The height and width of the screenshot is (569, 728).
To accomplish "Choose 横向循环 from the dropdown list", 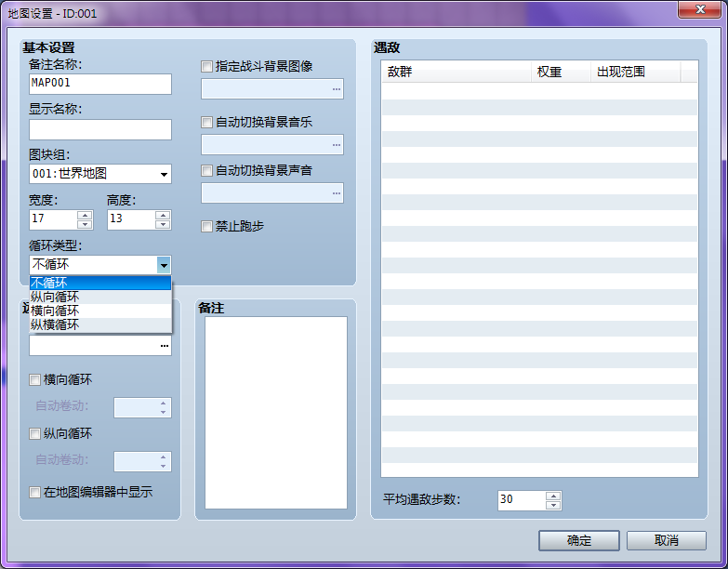I will (x=100, y=311).
